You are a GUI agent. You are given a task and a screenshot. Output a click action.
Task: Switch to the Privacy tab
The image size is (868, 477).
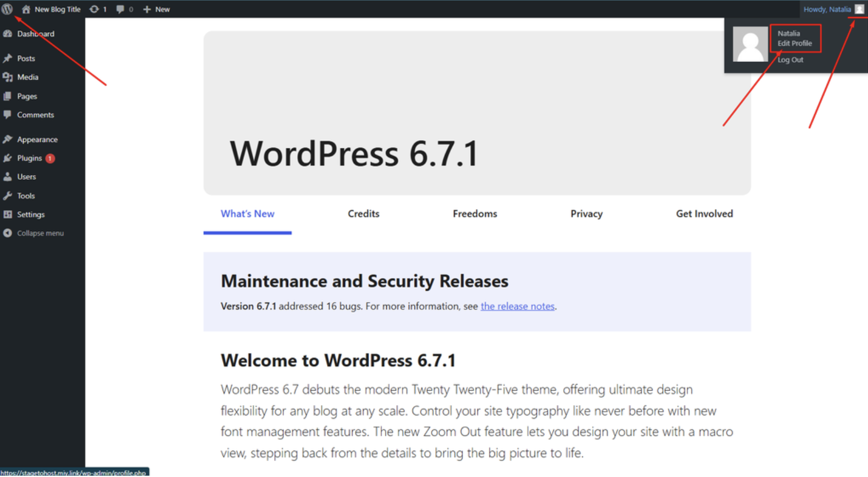(x=586, y=214)
